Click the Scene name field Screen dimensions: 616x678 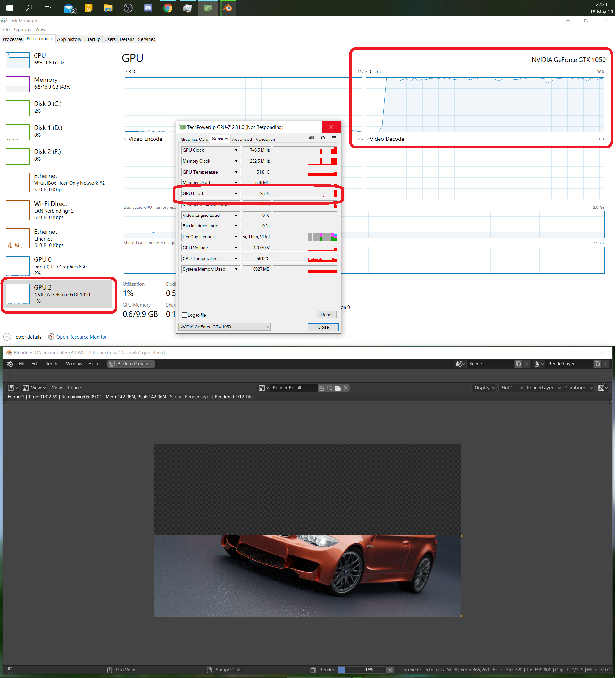click(491, 364)
